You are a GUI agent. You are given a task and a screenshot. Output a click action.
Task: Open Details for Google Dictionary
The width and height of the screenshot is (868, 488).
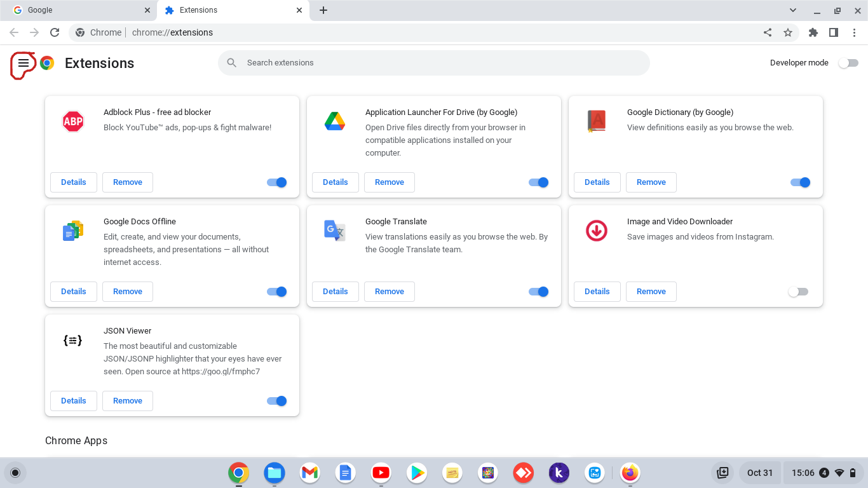pyautogui.click(x=597, y=182)
